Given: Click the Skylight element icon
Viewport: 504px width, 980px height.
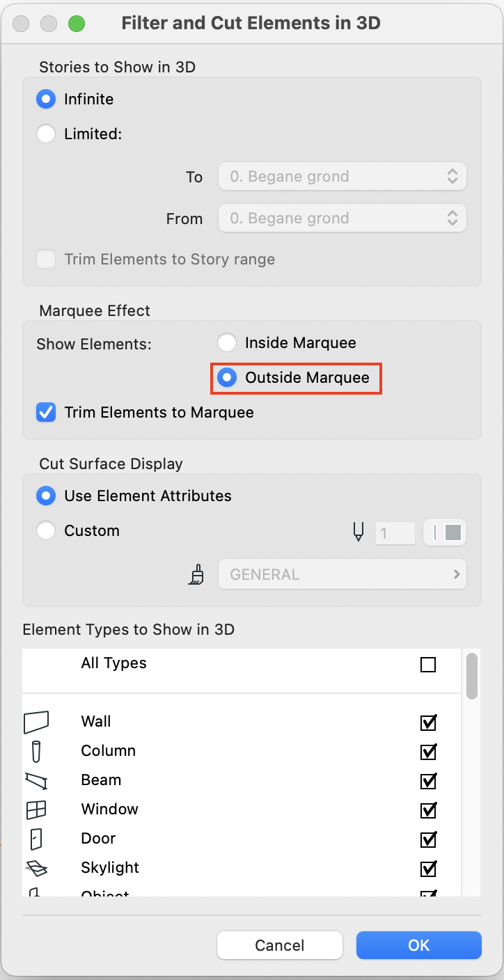Looking at the screenshot, I should (x=36, y=868).
